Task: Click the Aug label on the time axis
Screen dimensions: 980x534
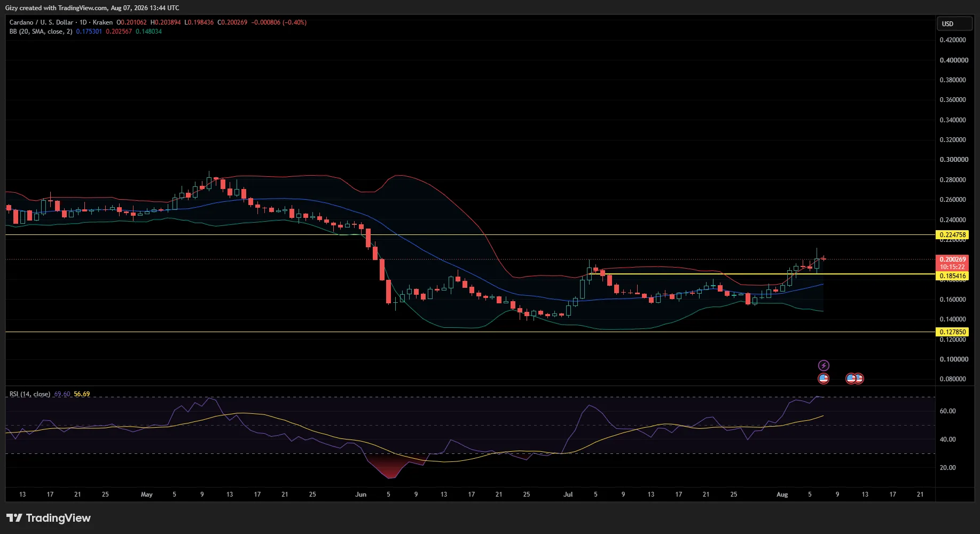Action: (x=782, y=494)
